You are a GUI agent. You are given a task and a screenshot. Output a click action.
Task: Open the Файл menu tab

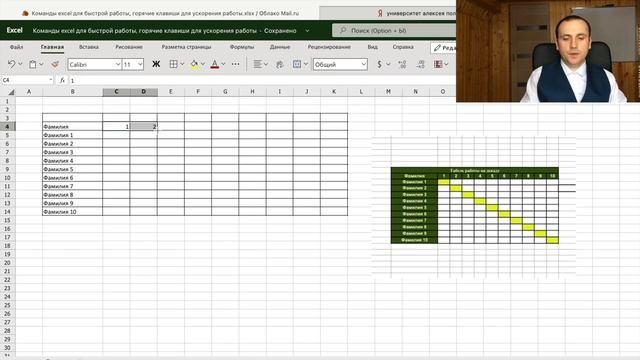[x=17, y=47]
